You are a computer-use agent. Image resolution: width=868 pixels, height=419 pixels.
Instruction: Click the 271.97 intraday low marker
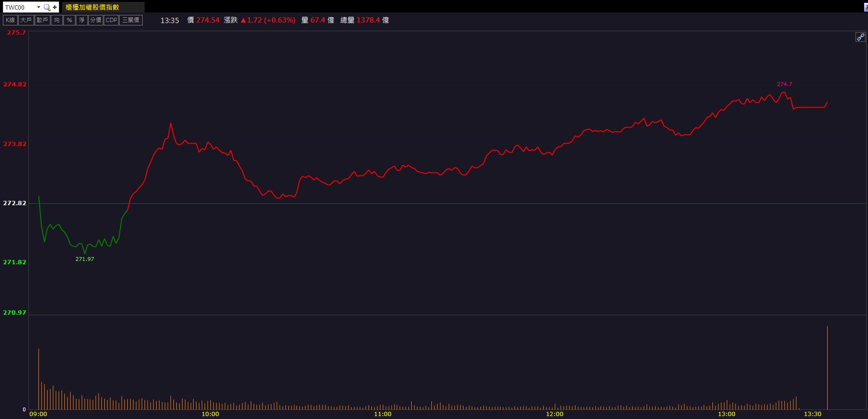85,259
